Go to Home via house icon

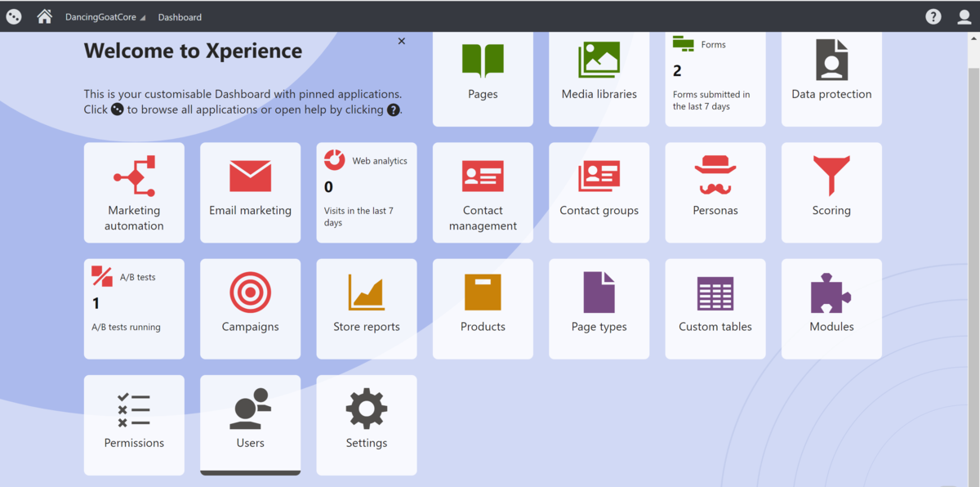pos(45,16)
